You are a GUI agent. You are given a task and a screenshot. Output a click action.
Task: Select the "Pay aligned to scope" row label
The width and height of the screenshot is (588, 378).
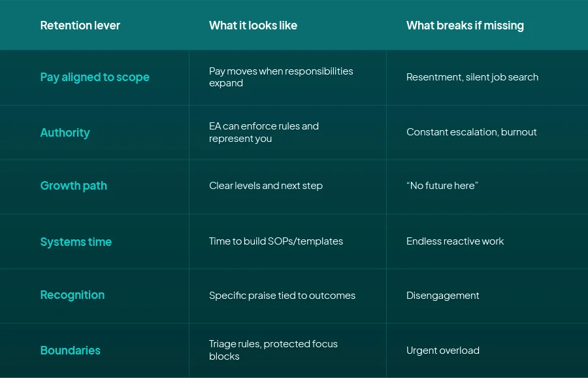pos(95,77)
